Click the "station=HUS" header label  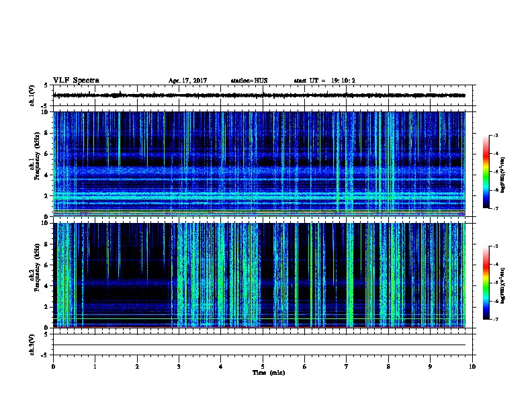(x=249, y=81)
